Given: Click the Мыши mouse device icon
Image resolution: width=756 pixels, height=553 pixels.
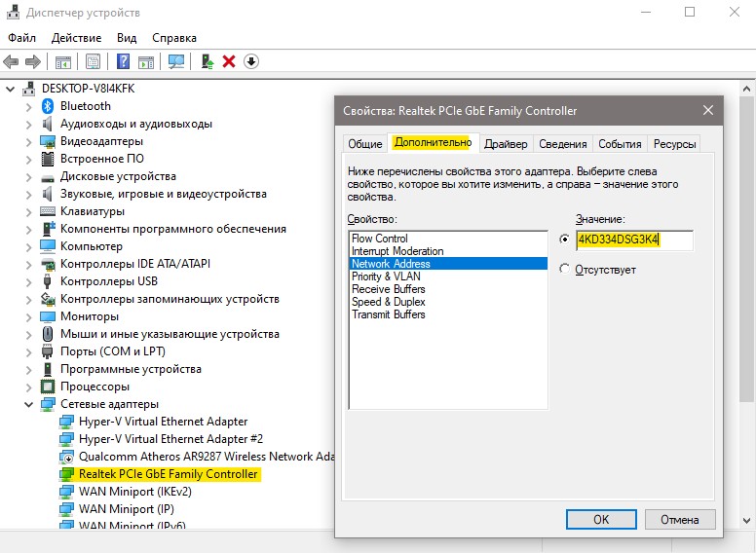Looking at the screenshot, I should click(47, 334).
